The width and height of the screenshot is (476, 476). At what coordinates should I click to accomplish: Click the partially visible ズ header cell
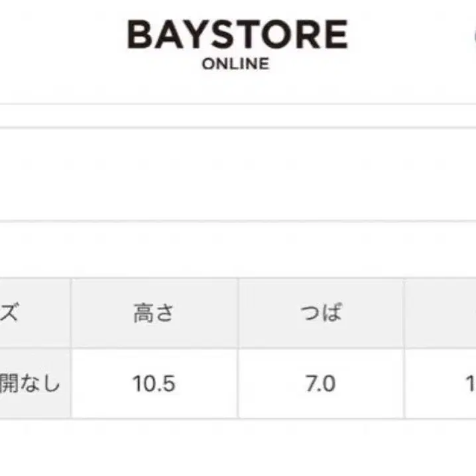coord(35,313)
